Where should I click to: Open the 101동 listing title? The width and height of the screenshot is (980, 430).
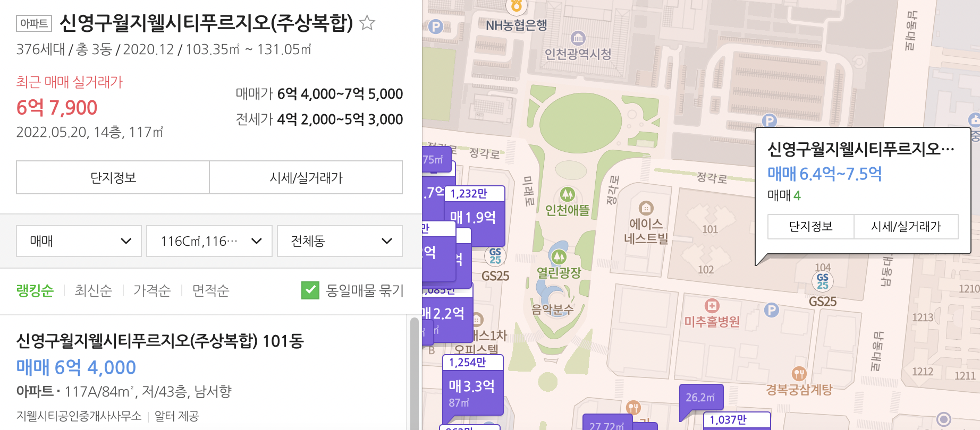160,341
